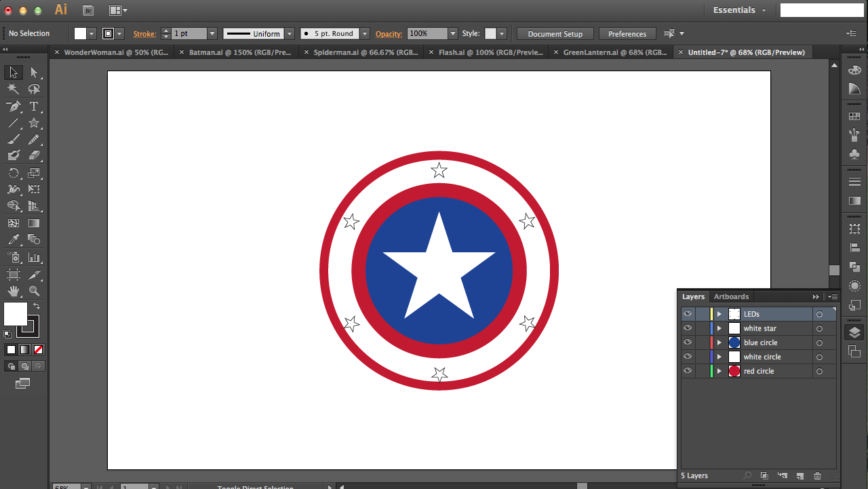Viewport: 868px width, 489px height.
Task: Select the Rotate tool
Action: [13, 173]
